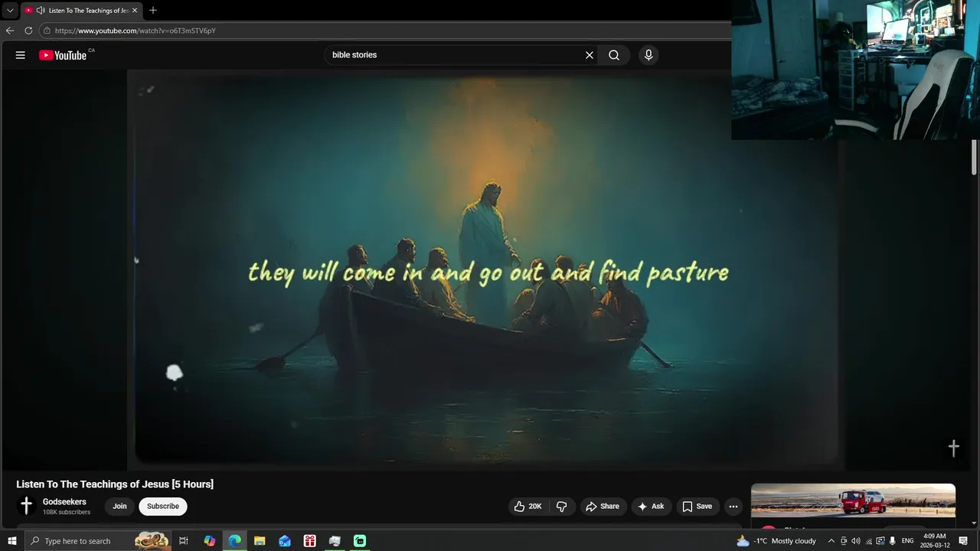Viewport: 980px width, 551px height.
Task: Dislike the video with thumbs-down
Action: (x=562, y=507)
